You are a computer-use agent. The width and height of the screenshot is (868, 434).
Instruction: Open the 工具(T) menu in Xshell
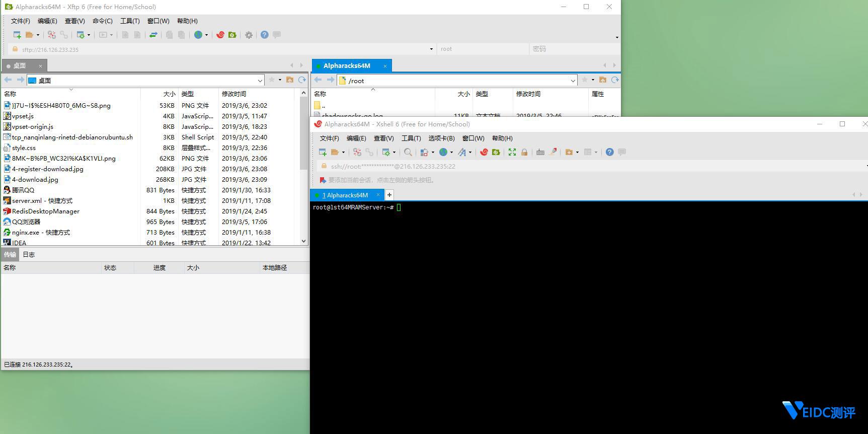[411, 138]
